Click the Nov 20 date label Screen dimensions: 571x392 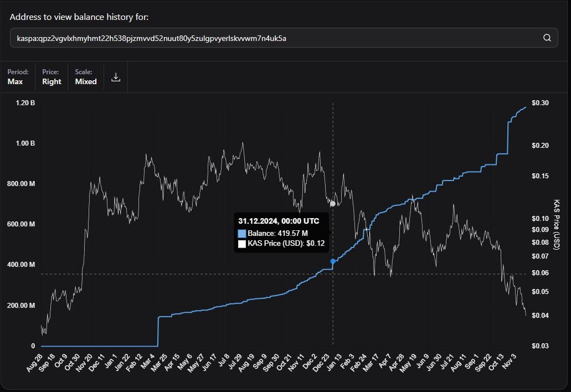tap(84, 363)
